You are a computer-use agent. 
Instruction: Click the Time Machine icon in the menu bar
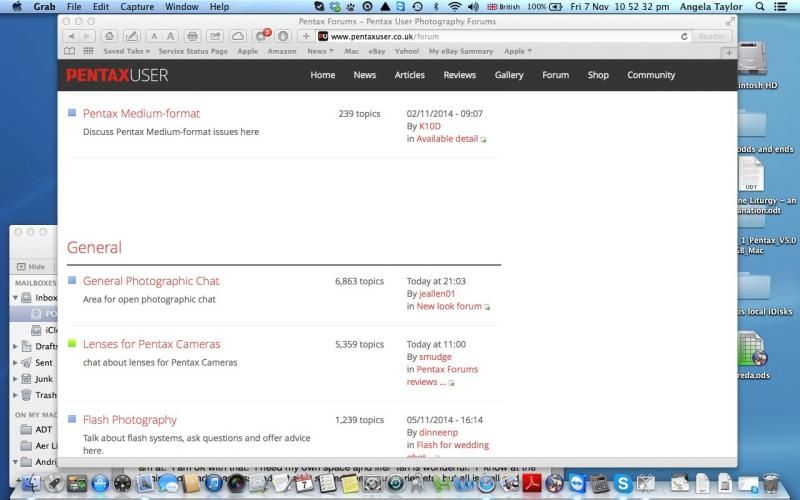(x=417, y=7)
